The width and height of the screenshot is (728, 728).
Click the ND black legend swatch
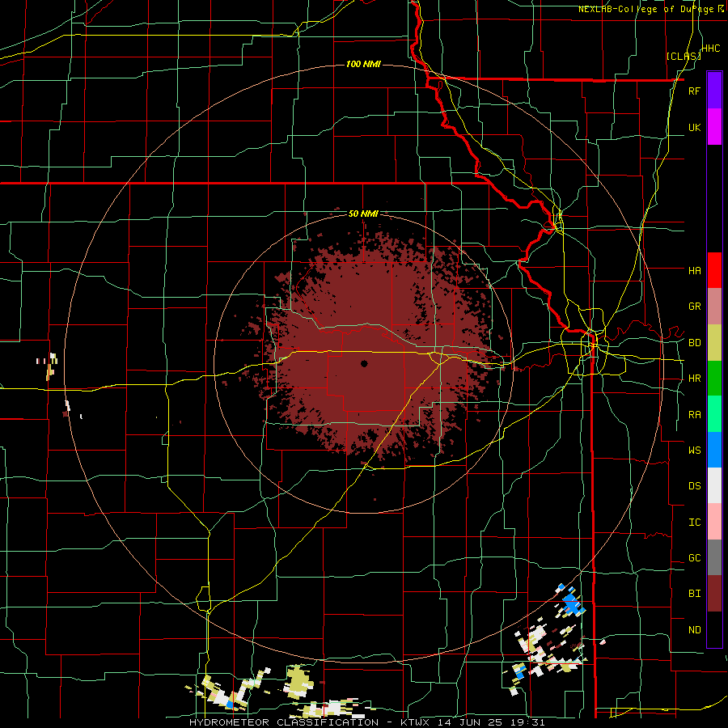(714, 629)
